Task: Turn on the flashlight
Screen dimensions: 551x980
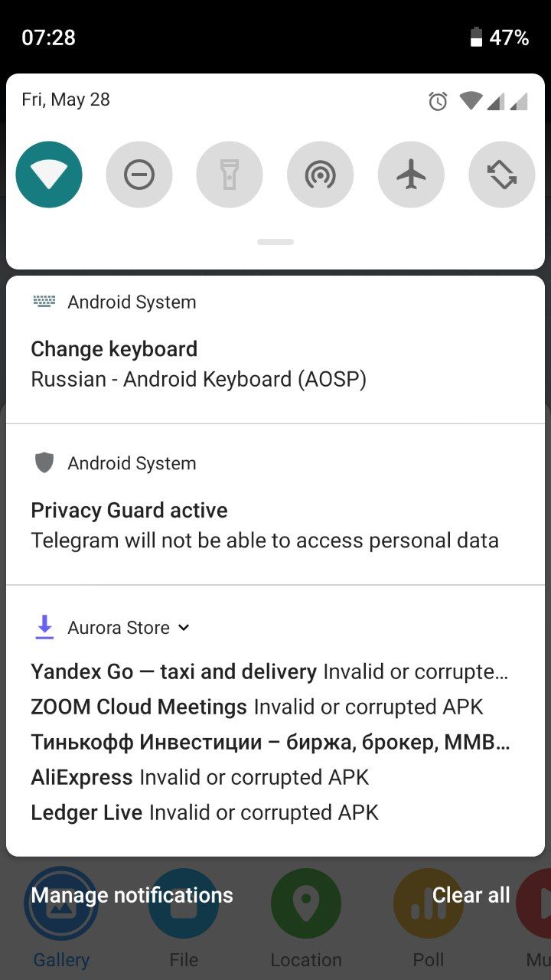Action: pyautogui.click(x=230, y=175)
